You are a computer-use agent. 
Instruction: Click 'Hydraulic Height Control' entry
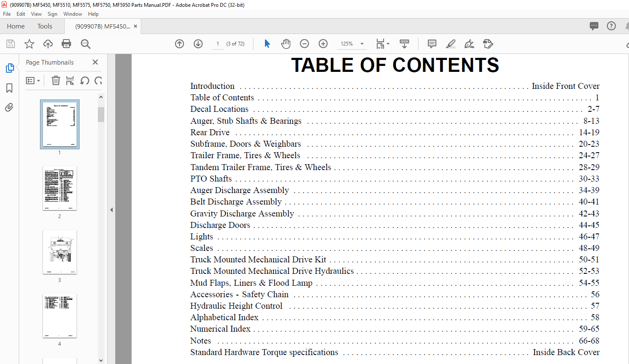pyautogui.click(x=236, y=306)
